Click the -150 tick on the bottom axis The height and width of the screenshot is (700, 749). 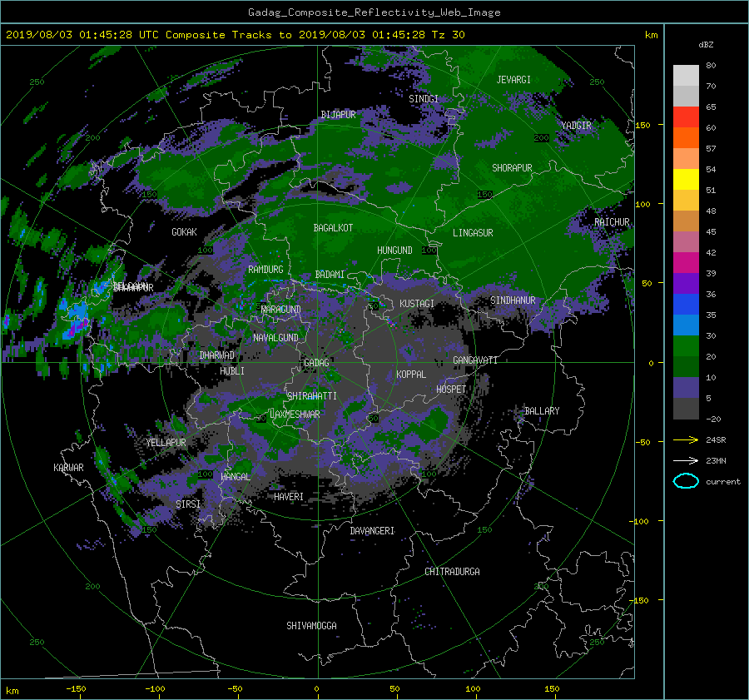tap(76, 689)
